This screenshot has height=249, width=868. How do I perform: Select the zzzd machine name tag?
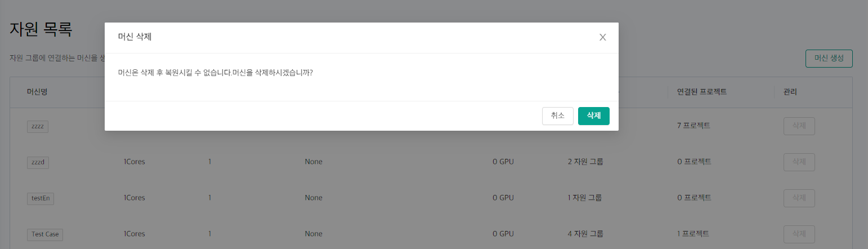(38, 162)
